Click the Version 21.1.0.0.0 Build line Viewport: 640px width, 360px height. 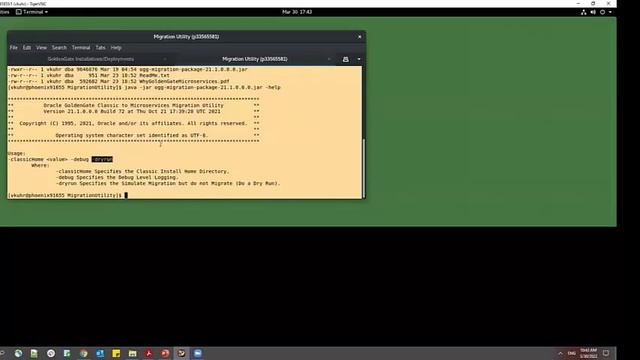[x=132, y=111]
